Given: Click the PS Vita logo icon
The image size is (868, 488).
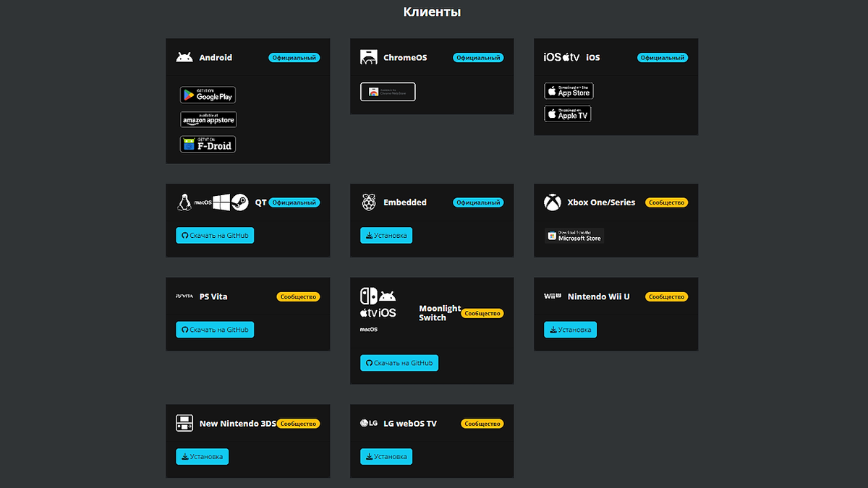Looking at the screenshot, I should point(184,296).
